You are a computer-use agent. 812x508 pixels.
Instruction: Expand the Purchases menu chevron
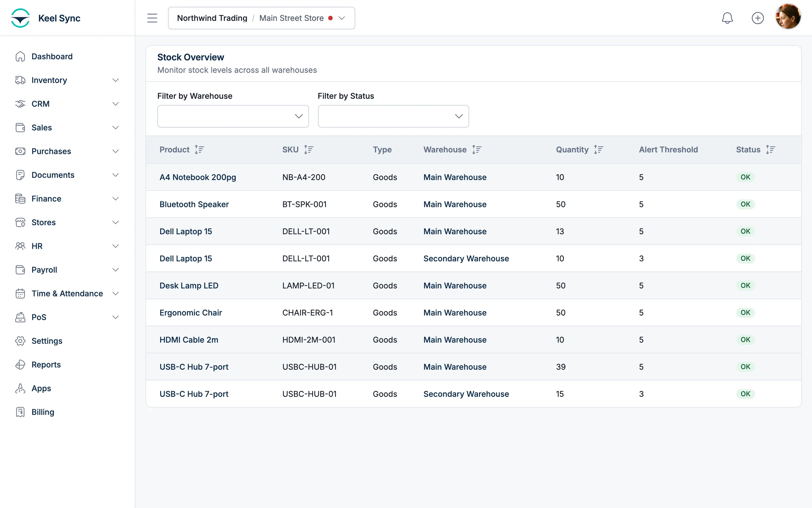coord(115,151)
